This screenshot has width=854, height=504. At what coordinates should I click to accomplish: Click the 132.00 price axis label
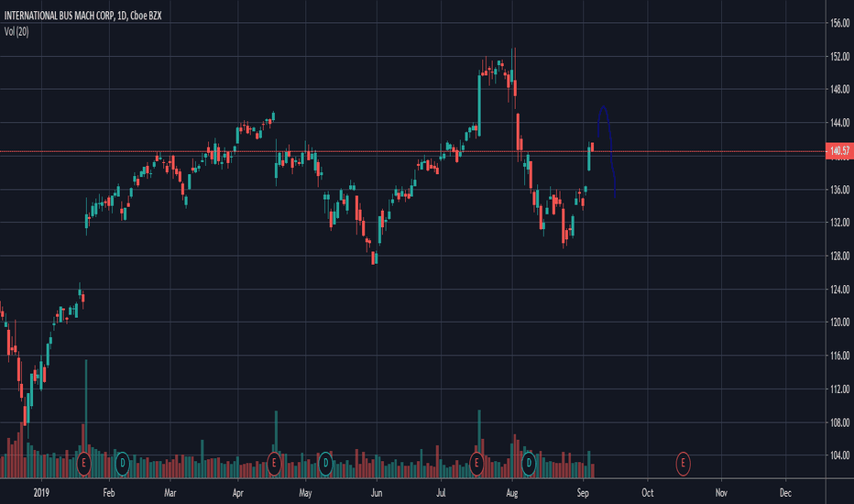(x=840, y=223)
